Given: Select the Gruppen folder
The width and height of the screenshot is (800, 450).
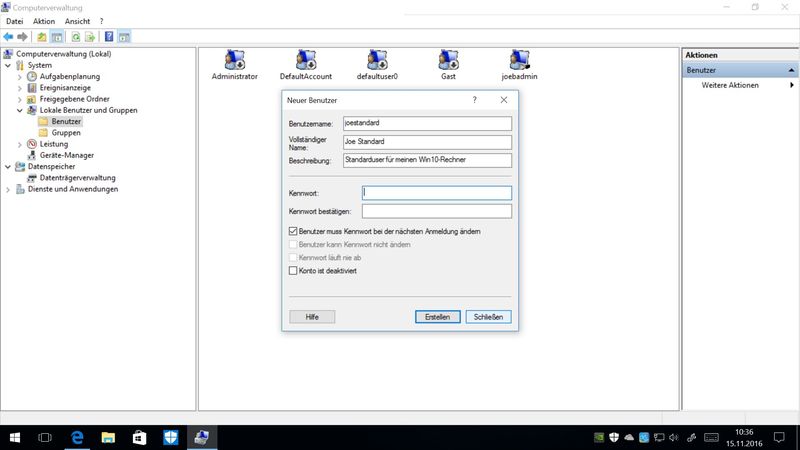Looking at the screenshot, I should click(66, 133).
